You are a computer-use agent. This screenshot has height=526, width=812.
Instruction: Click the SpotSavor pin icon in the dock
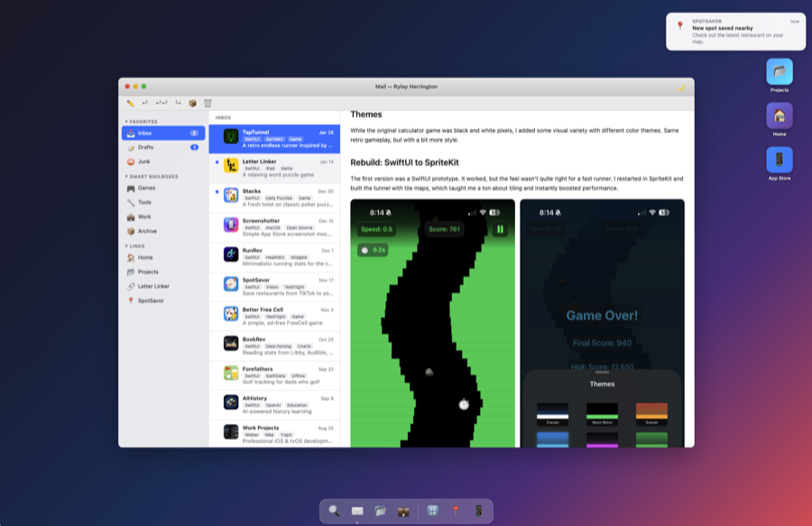point(456,512)
